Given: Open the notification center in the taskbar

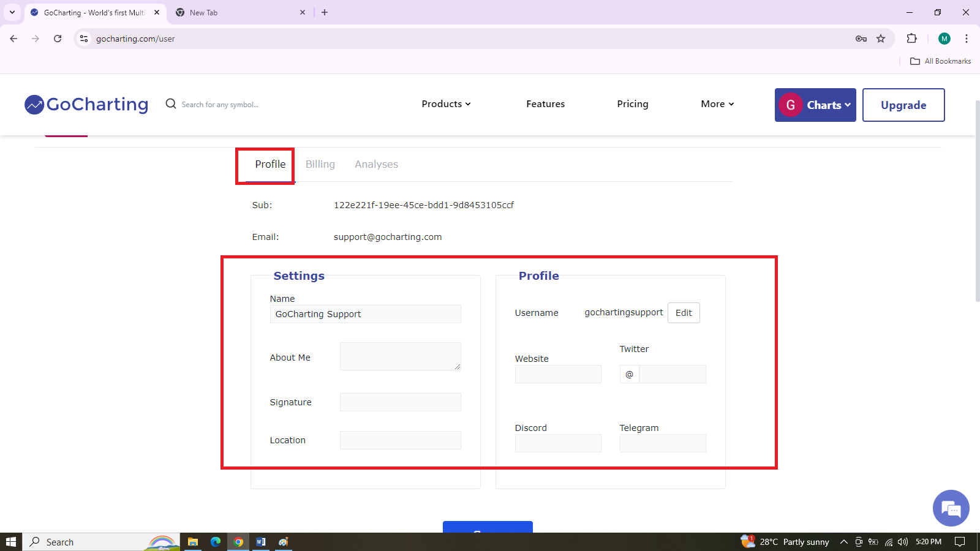Looking at the screenshot, I should 960,542.
